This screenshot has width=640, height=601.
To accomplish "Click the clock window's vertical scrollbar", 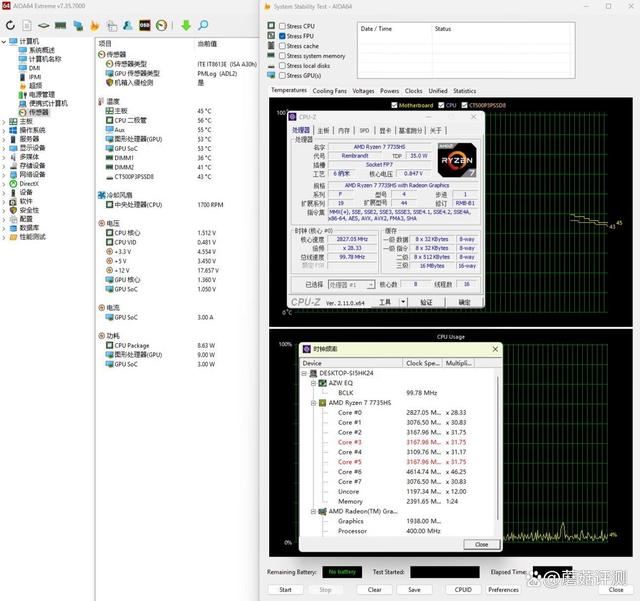I will [x=498, y=450].
